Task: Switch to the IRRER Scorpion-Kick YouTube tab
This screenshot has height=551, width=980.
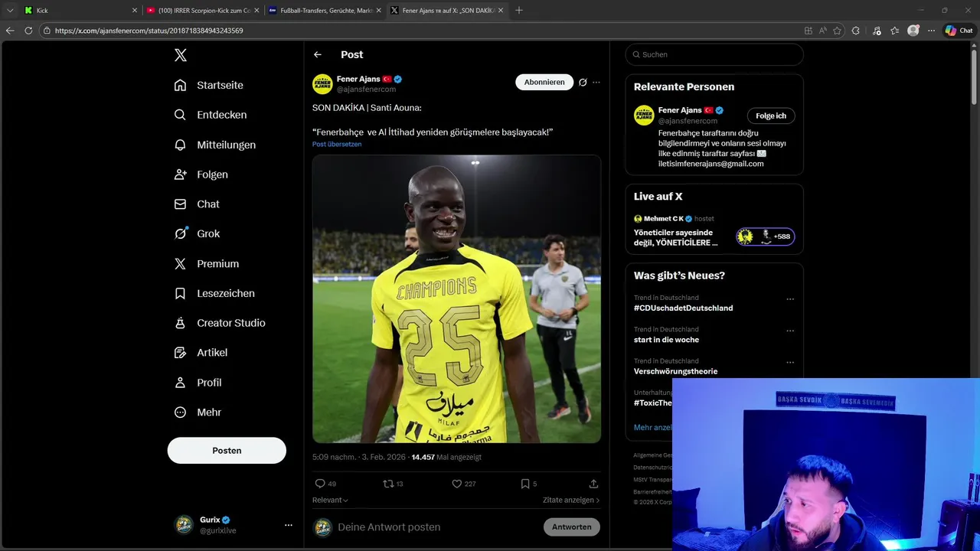Action: [x=203, y=11]
